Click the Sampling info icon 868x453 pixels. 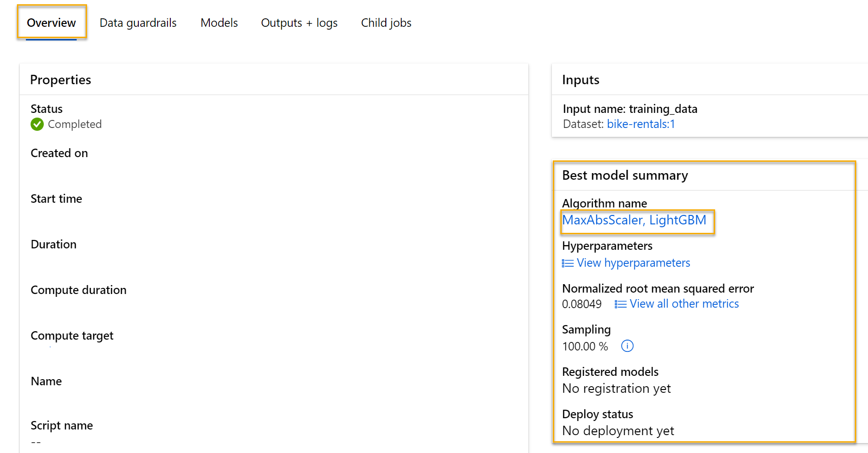pyautogui.click(x=627, y=346)
